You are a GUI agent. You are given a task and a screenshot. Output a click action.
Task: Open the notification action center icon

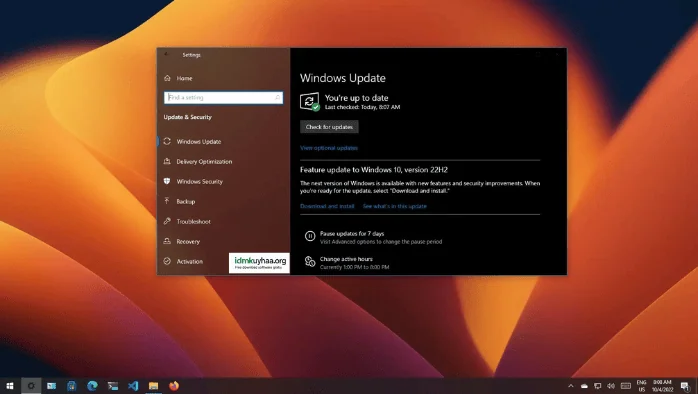pos(685,386)
